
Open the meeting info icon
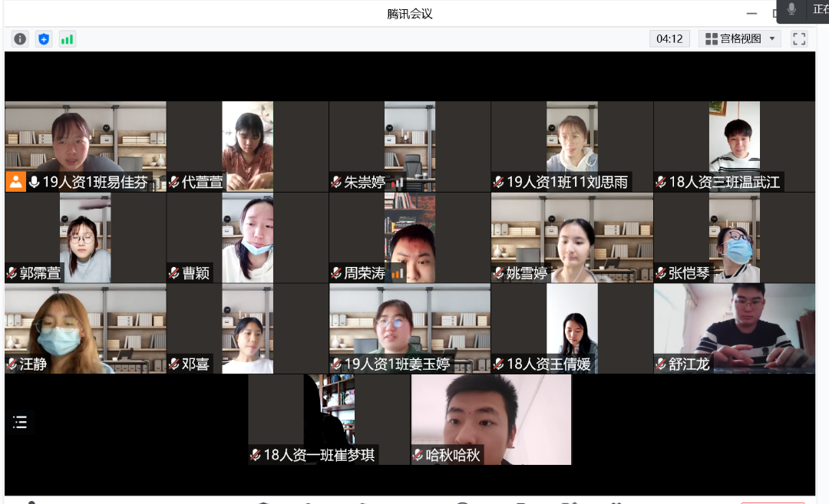point(20,39)
